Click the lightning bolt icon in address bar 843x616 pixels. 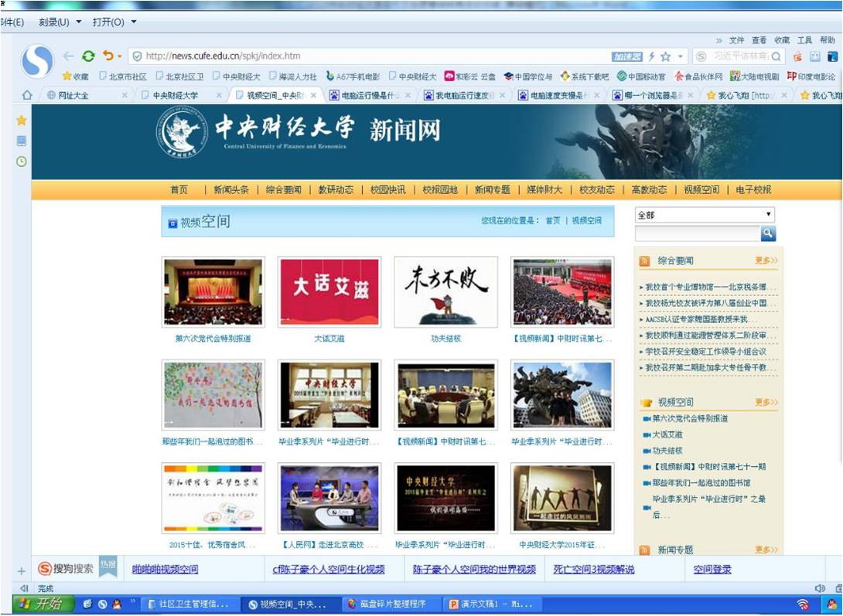click(651, 56)
